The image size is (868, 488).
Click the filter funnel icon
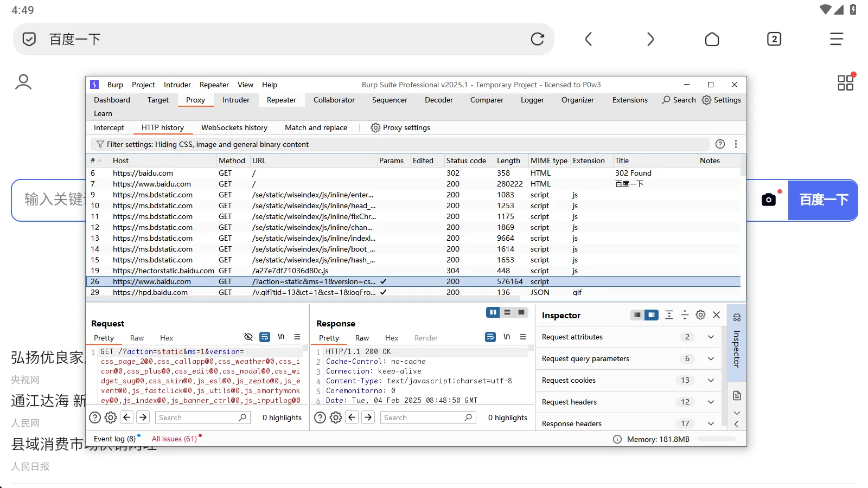point(100,144)
